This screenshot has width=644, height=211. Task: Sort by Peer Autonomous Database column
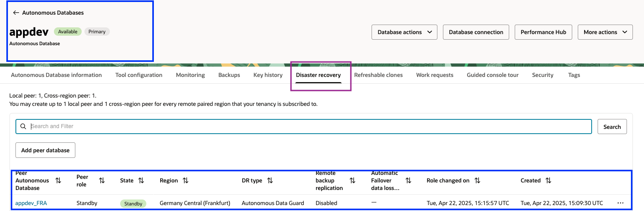58,180
